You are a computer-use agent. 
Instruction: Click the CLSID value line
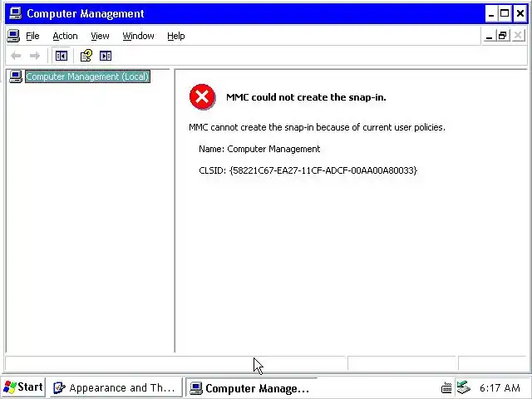tap(308, 170)
